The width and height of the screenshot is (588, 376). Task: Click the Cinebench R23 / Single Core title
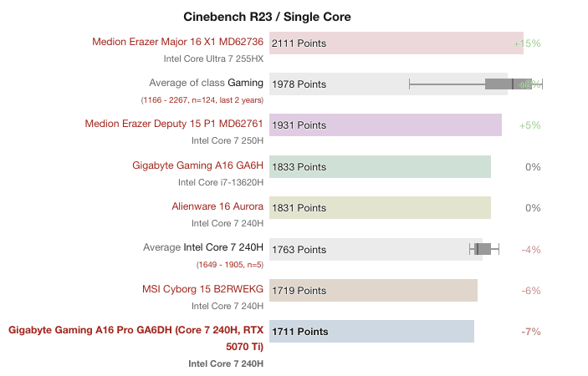click(267, 17)
